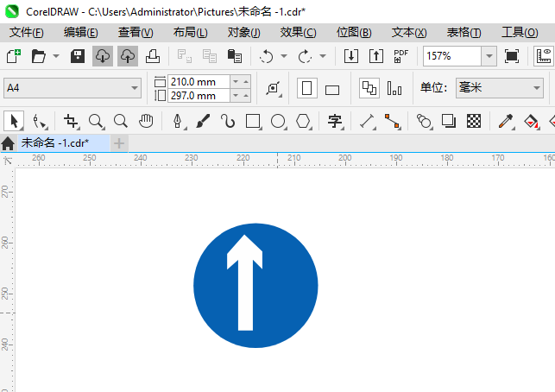Screen dimensions: 555x392
Task: Open the units dropdown showing 毫米
Action: [x=500, y=88]
